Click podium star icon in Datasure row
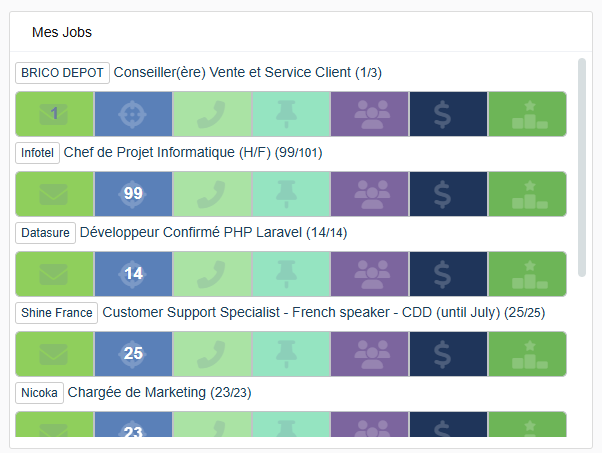 click(x=527, y=274)
